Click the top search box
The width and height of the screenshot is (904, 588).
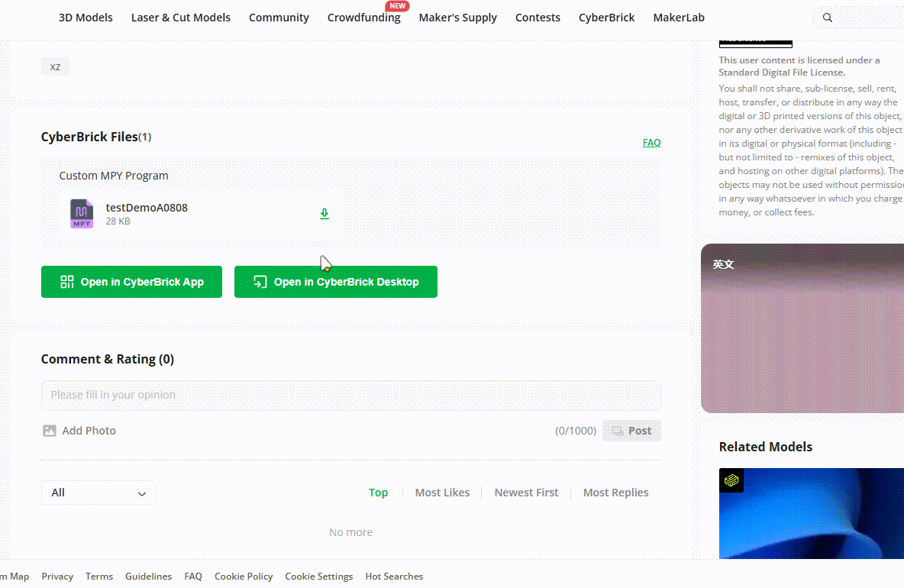[x=858, y=18]
